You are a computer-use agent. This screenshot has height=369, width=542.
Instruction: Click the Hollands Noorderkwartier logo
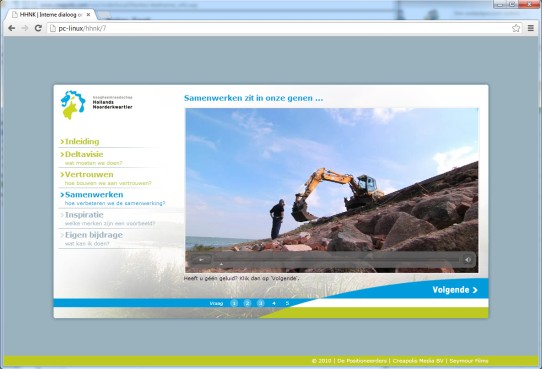point(97,105)
